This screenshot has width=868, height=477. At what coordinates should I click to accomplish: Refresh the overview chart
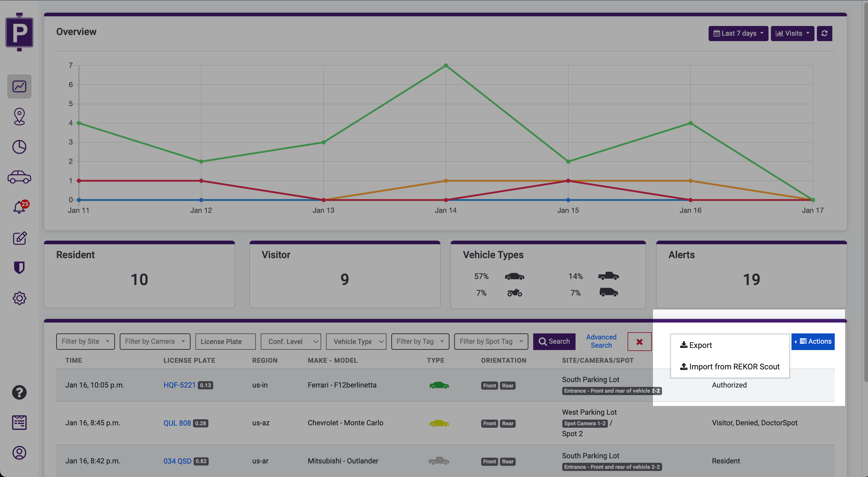[x=824, y=33]
